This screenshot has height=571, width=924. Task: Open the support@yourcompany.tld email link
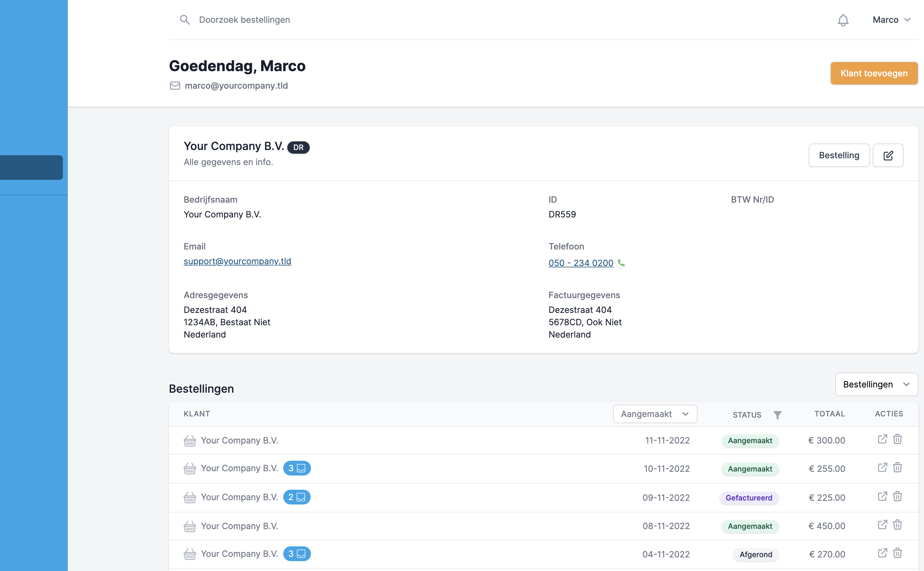coord(237,261)
